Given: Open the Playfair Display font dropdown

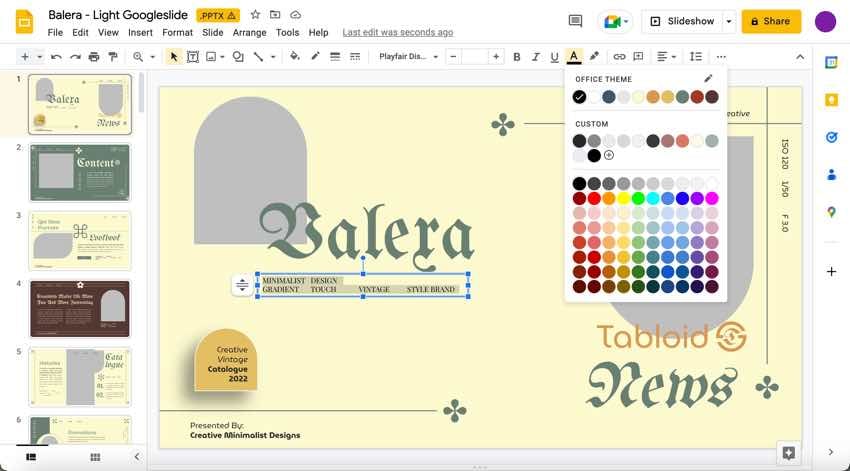Looking at the screenshot, I should click(408, 57).
